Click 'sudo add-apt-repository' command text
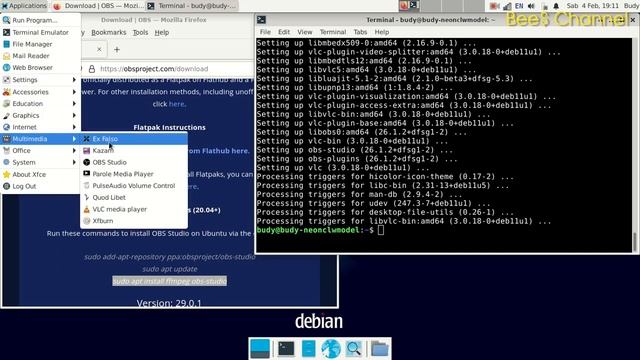This screenshot has height=360, width=640. [x=170, y=257]
